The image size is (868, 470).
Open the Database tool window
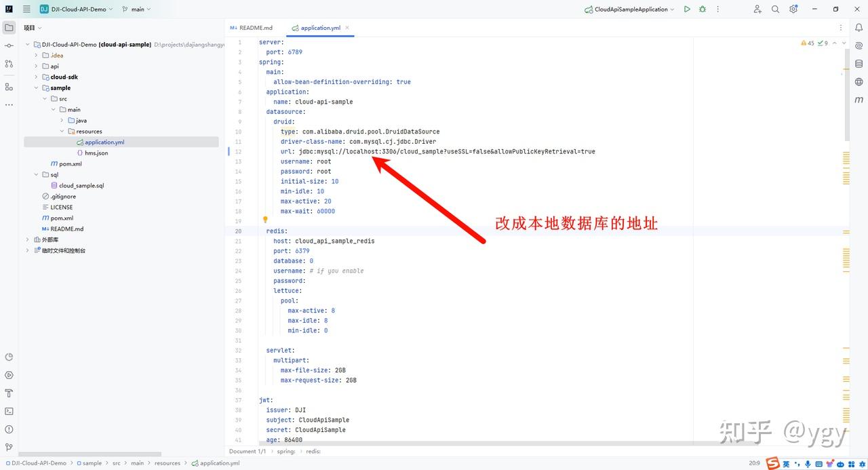coord(859,64)
